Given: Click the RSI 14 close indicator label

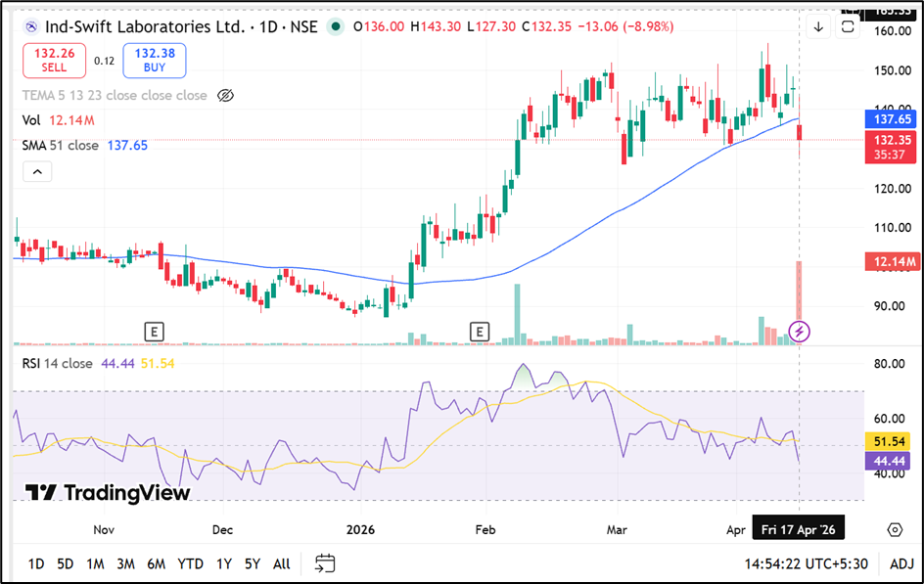Looking at the screenshot, I should [57, 363].
